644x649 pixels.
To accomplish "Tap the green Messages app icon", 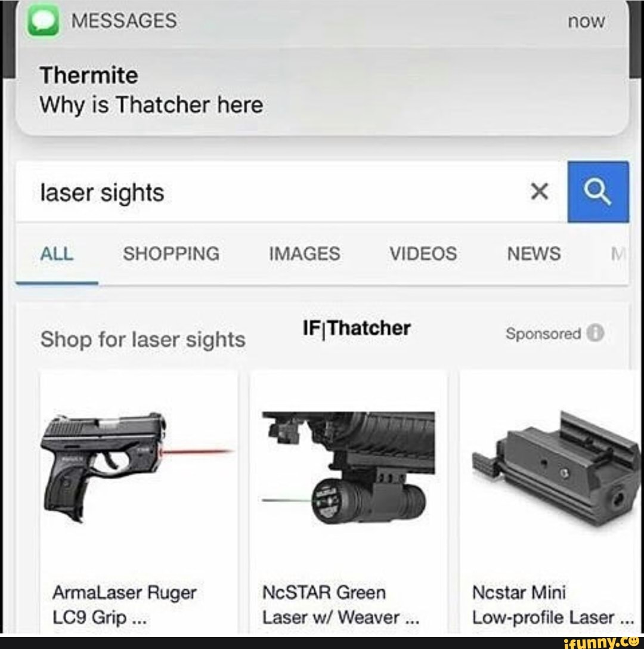I will tap(43, 20).
